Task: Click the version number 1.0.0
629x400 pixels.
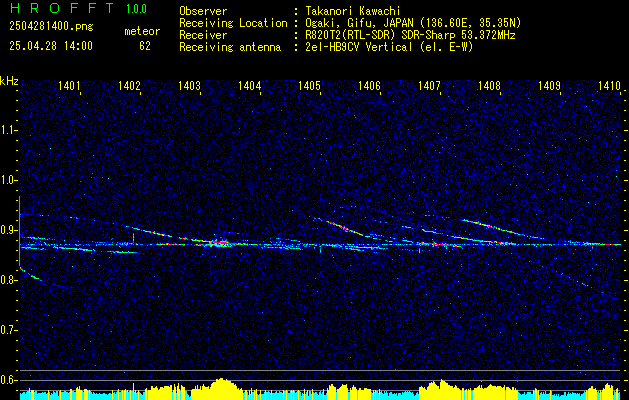Action: click(x=136, y=9)
